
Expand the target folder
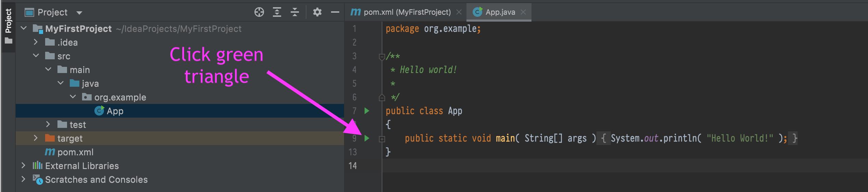36,138
